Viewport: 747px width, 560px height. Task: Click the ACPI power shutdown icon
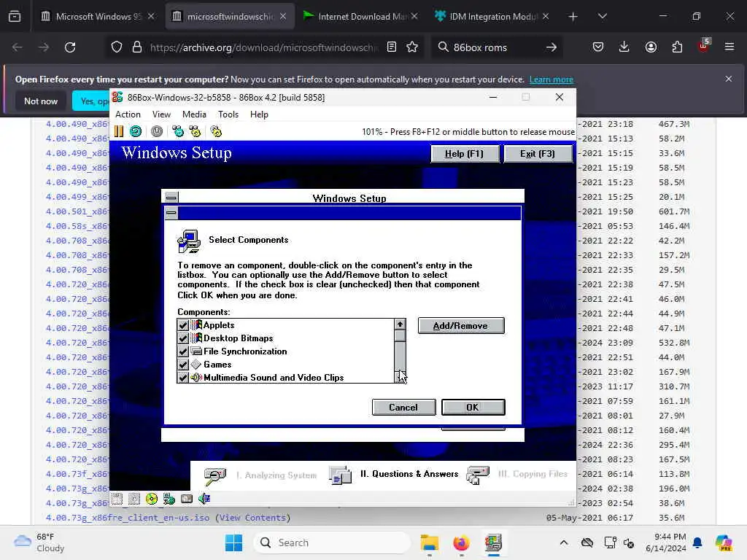[157, 131]
